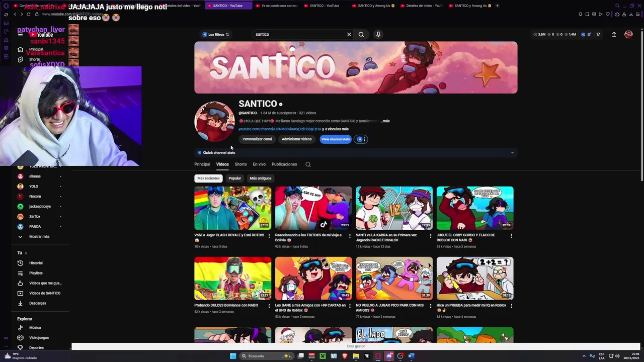Image resolution: width=644 pixels, height=362 pixels.
Task: Open youtube.com/channel link under description
Action: [x=279, y=129]
